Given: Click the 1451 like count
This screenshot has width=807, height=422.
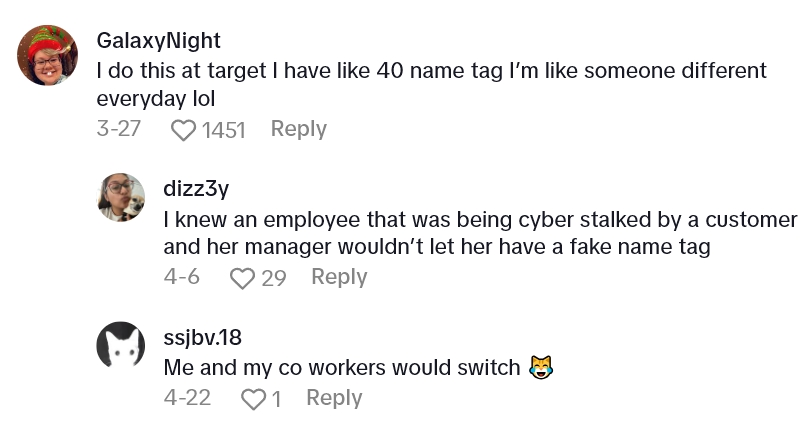Looking at the screenshot, I should (223, 130).
